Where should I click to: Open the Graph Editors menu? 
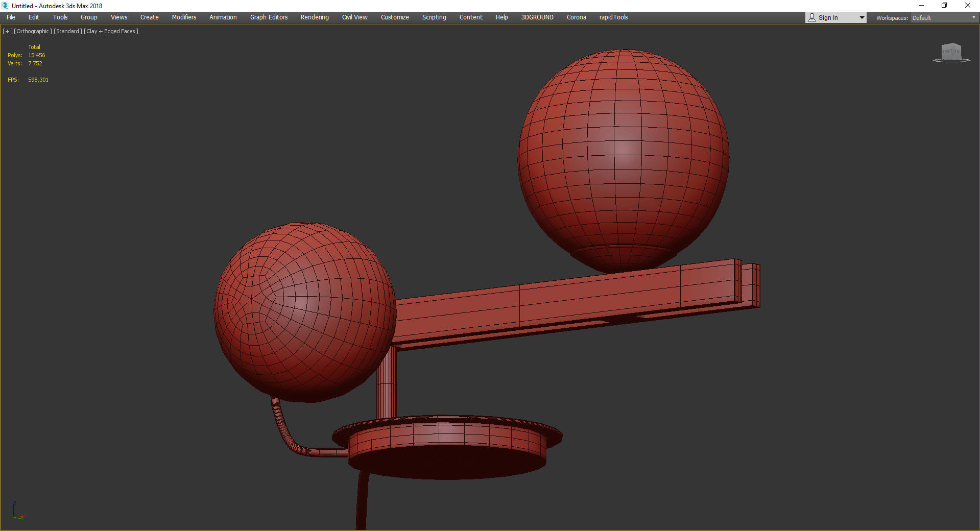point(269,17)
